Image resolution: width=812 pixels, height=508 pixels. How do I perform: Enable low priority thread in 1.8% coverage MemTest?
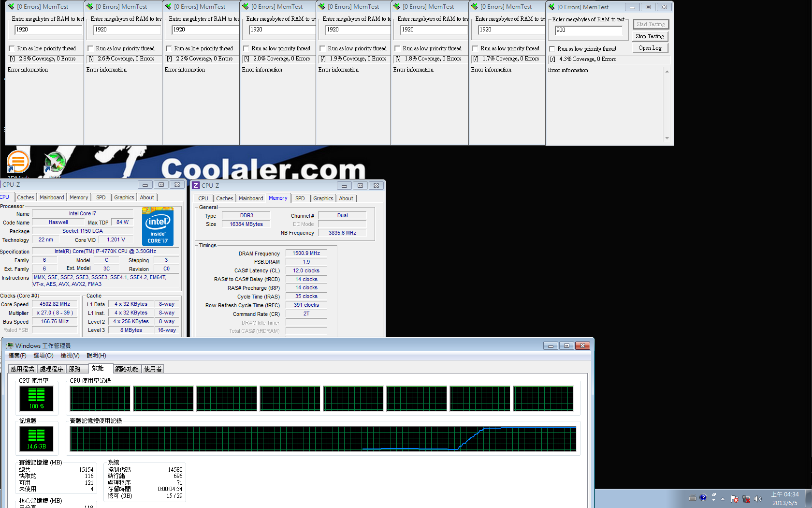pyautogui.click(x=397, y=48)
